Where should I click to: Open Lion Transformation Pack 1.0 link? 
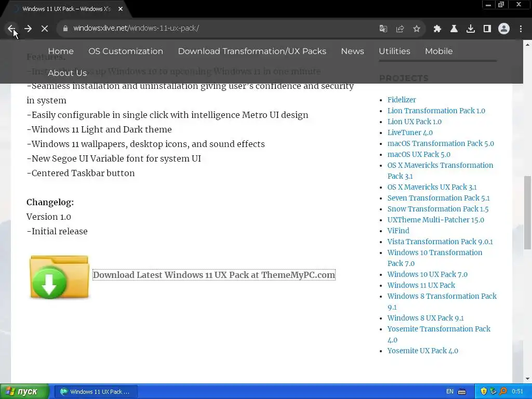click(436, 111)
